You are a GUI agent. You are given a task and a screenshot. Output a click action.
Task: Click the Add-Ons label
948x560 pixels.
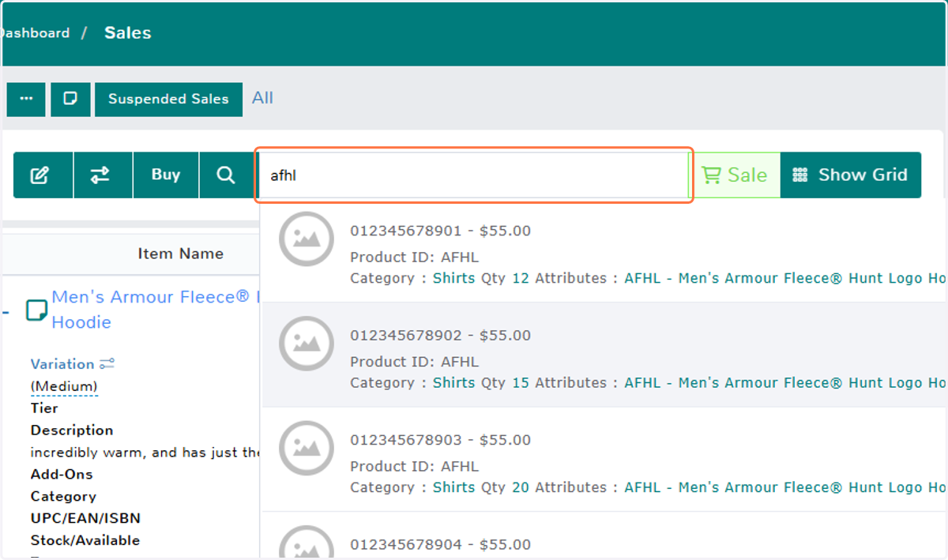pyautogui.click(x=62, y=475)
